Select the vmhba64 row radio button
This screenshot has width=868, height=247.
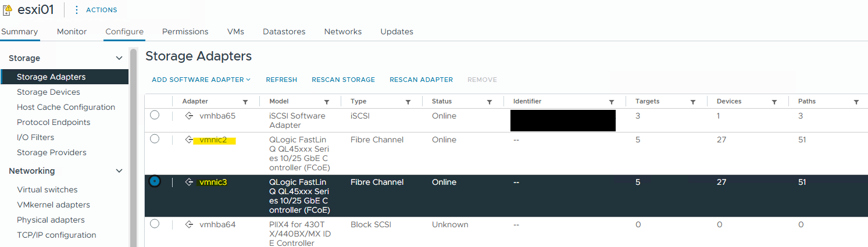coord(155,224)
